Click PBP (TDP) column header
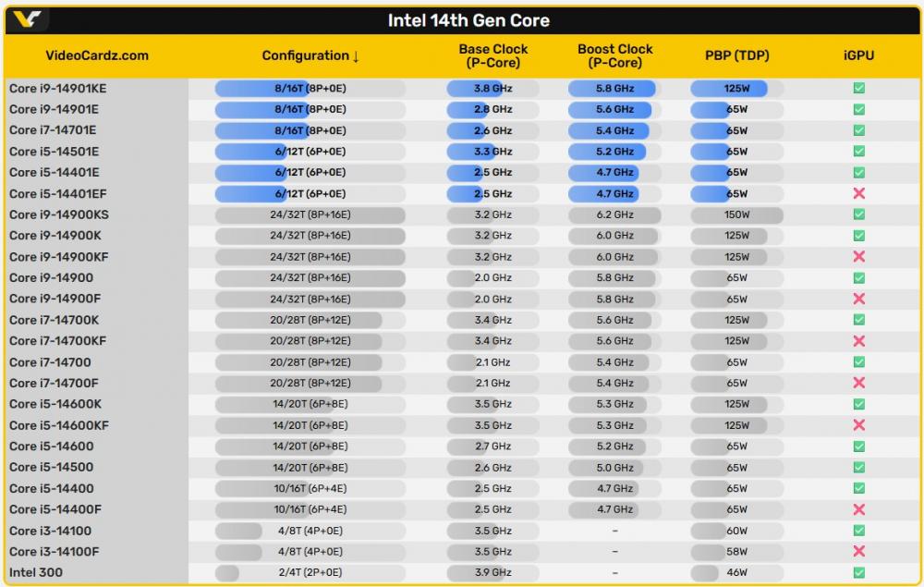This screenshot has width=924, height=587. click(x=736, y=55)
